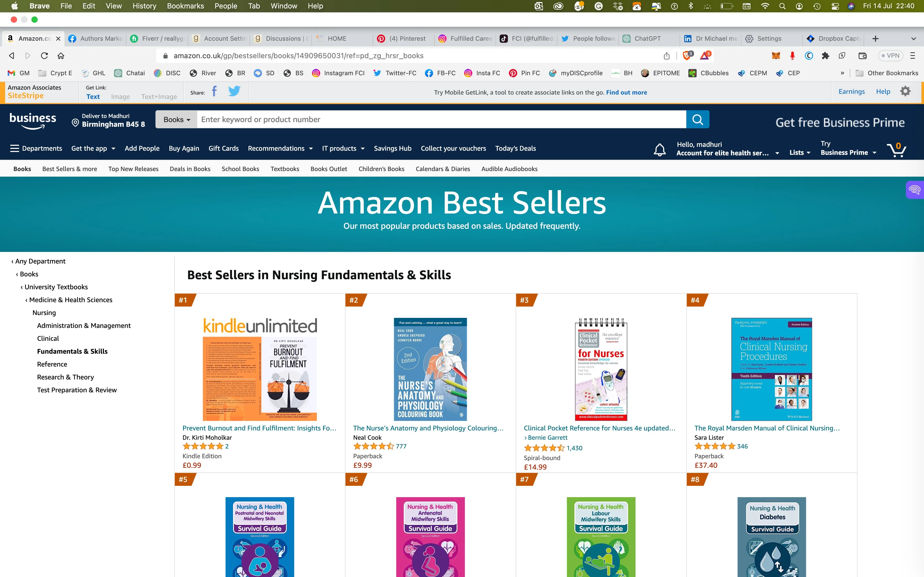Click the Amazon search magnifier button
Screen dimensions: 924x577
pos(697,120)
